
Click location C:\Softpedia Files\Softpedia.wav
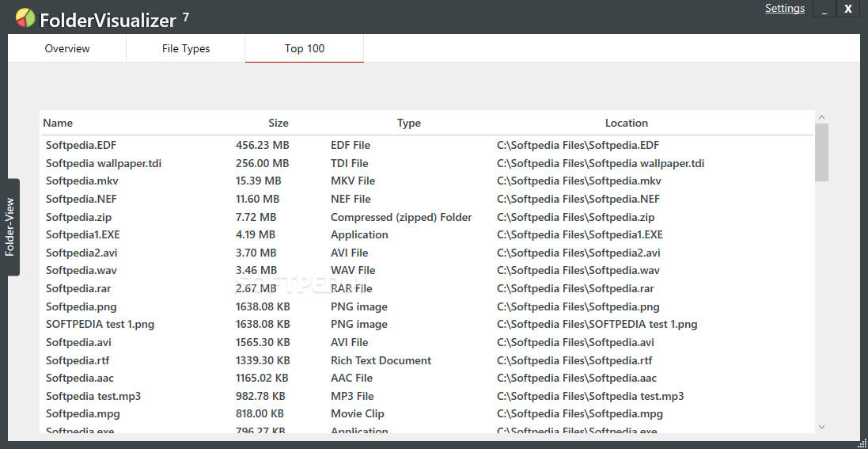(578, 271)
